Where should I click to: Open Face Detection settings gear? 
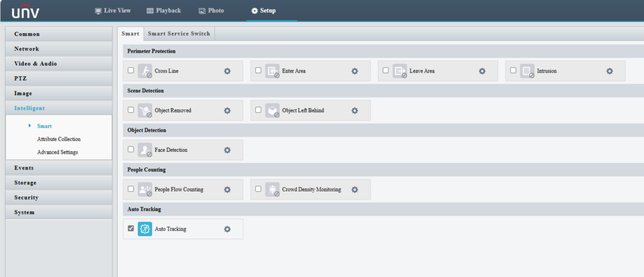tap(227, 150)
